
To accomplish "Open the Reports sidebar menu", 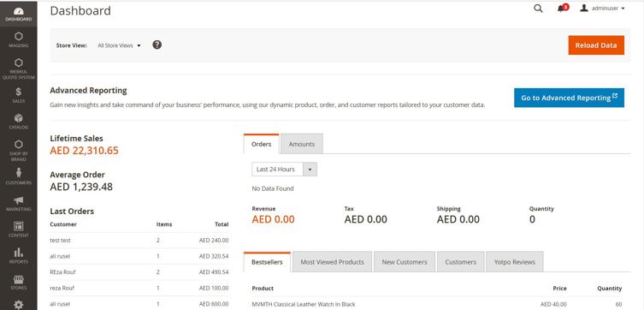I will [19, 256].
